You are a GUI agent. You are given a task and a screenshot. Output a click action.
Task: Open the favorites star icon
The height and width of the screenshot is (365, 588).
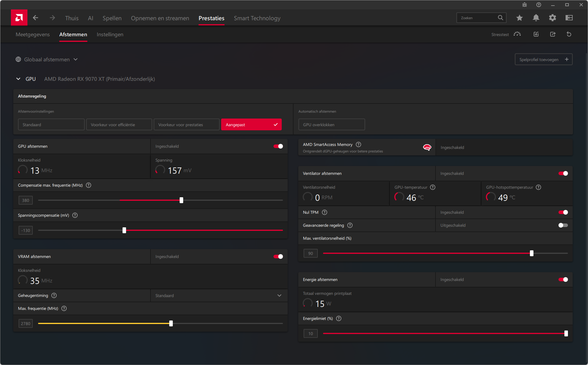519,18
